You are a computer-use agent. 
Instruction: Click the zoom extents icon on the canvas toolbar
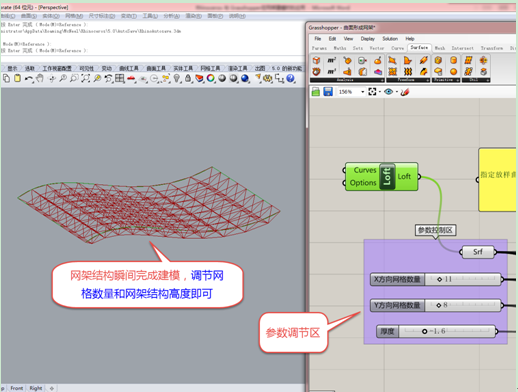(372, 92)
